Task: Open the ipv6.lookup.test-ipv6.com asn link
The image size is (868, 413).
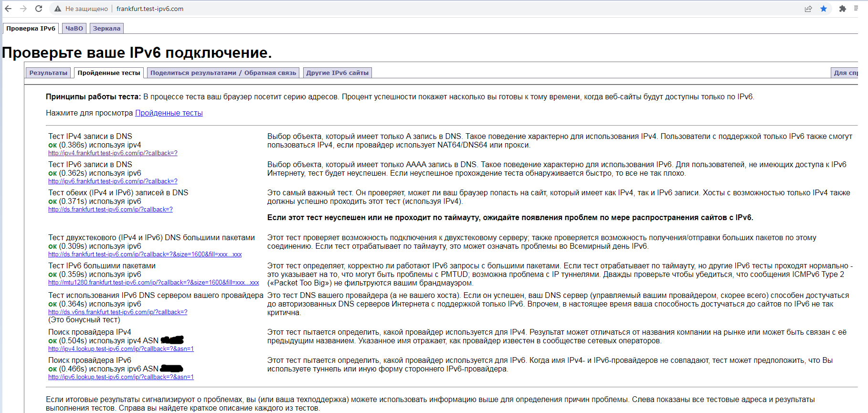Action: pyautogui.click(x=121, y=377)
